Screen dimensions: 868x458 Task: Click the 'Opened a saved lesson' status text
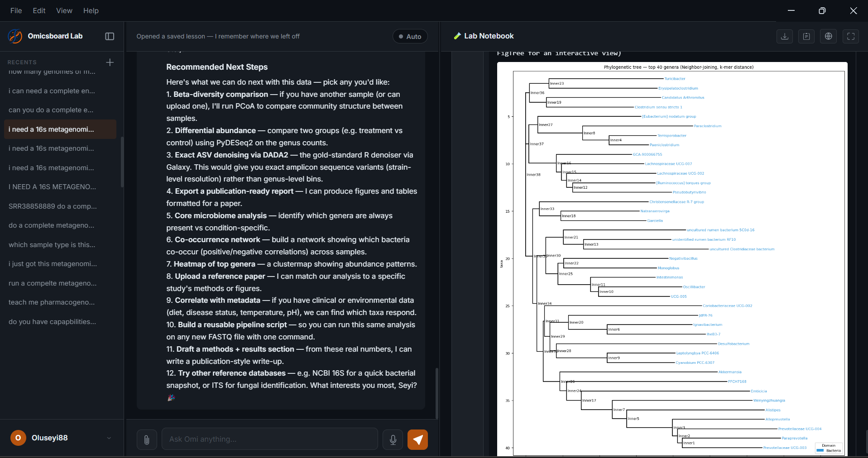point(218,36)
